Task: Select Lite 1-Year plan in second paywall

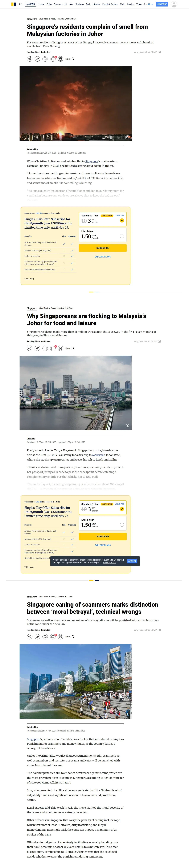Action: point(103,523)
